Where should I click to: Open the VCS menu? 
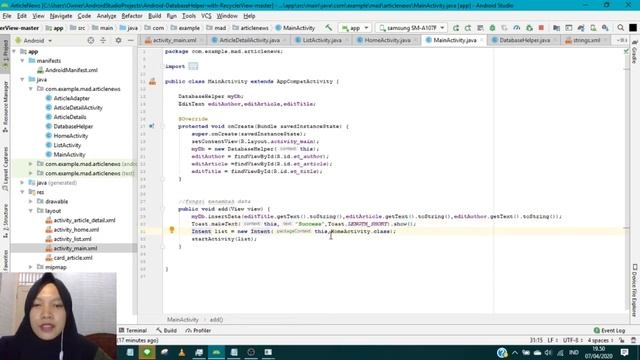[x=206, y=16]
